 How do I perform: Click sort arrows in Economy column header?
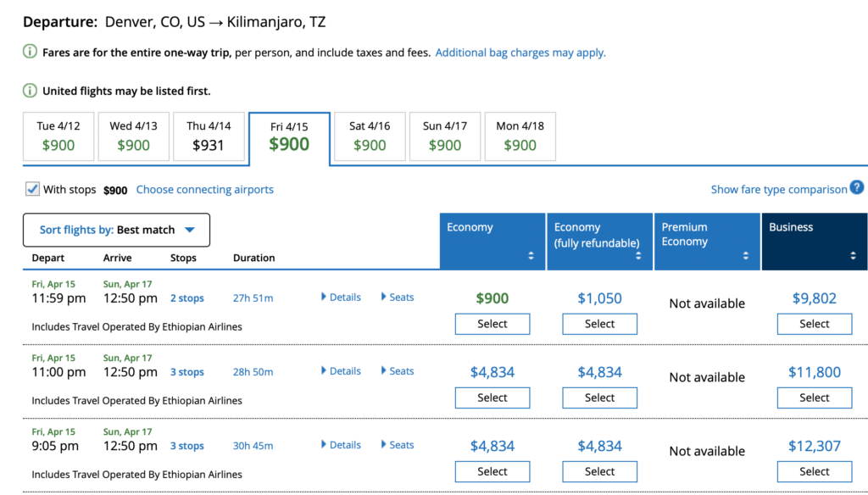pos(531,255)
